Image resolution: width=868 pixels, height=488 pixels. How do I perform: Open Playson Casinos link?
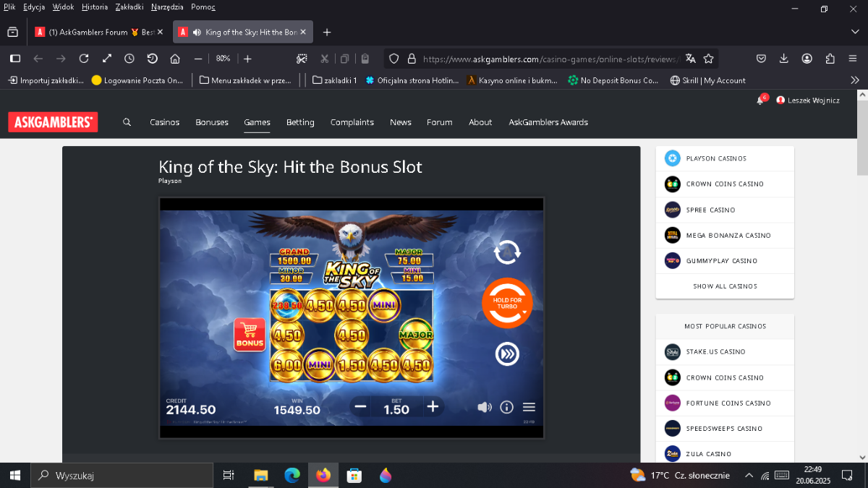point(725,158)
